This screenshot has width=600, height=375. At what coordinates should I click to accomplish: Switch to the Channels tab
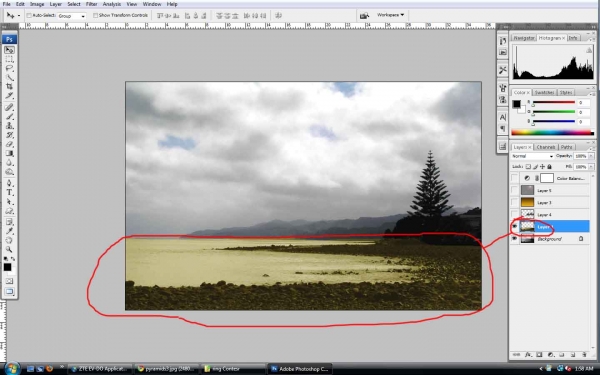coord(546,147)
